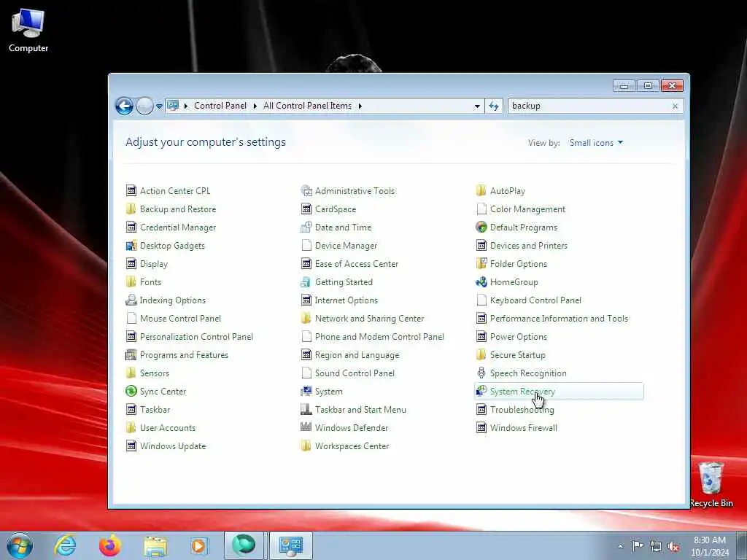
Task: Click the Default Programs icon
Action: (481, 227)
